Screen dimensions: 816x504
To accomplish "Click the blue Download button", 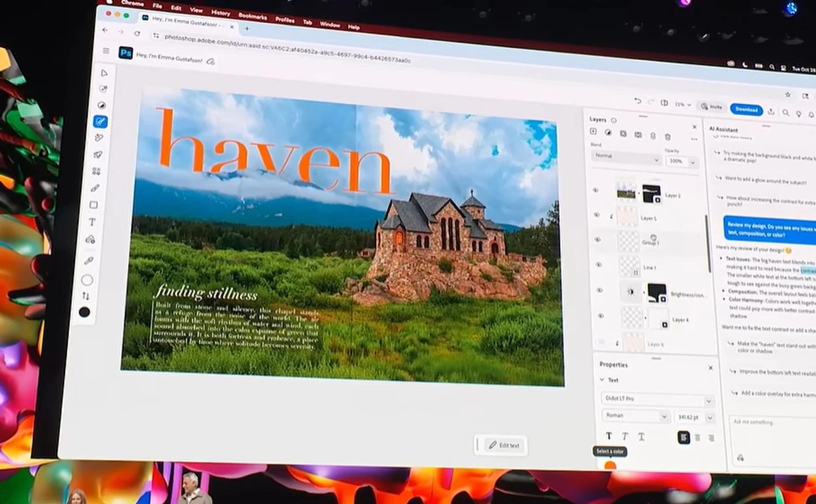I will click(746, 109).
